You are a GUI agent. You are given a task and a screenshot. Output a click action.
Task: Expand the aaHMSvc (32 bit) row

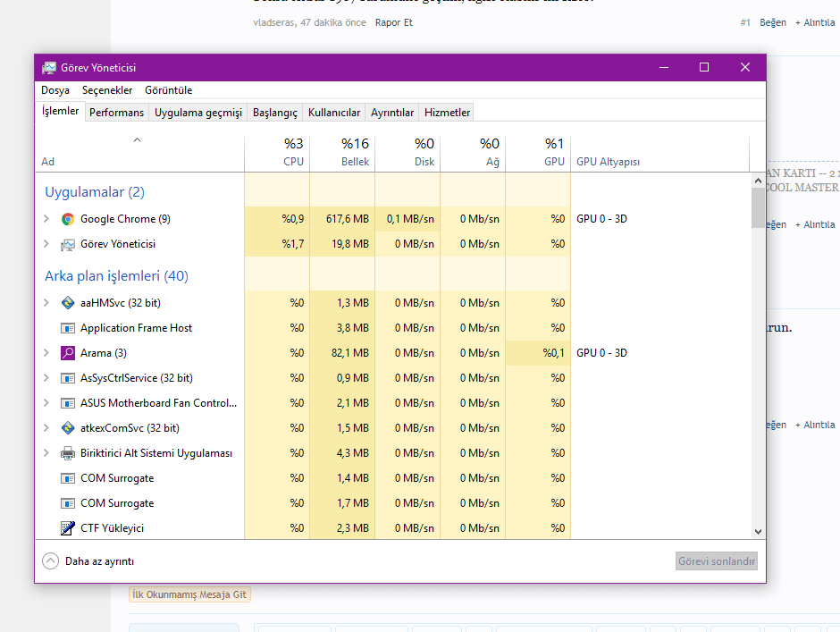46,303
